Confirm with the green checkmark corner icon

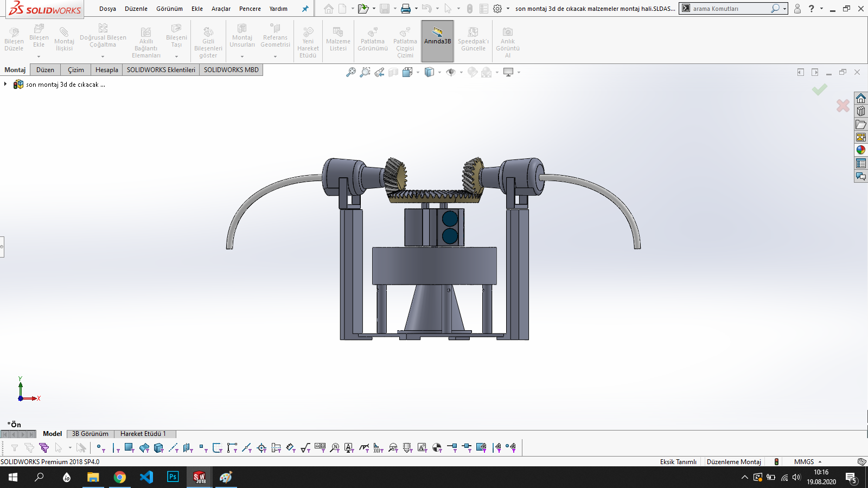click(x=820, y=89)
